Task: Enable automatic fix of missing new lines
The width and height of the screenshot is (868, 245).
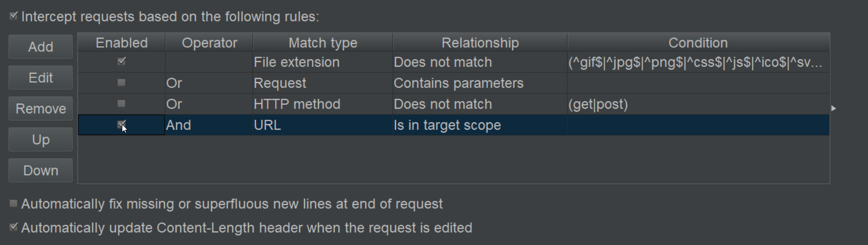Action: [x=14, y=203]
